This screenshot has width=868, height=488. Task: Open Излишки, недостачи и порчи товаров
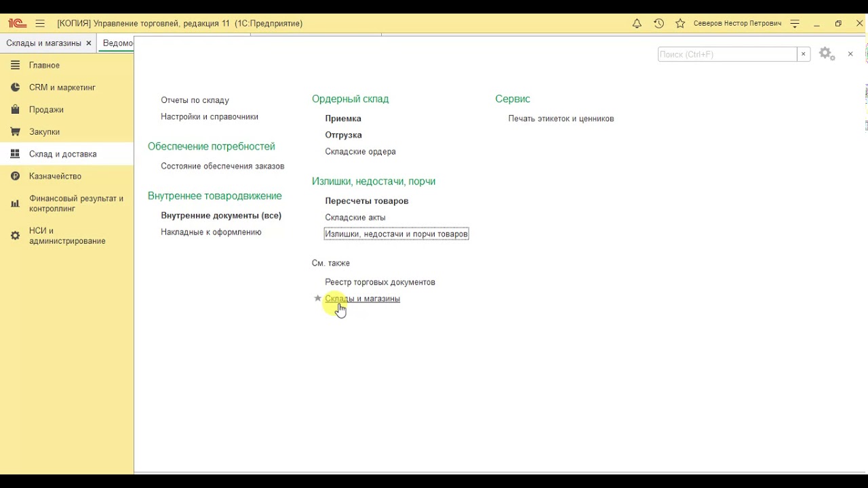point(396,234)
